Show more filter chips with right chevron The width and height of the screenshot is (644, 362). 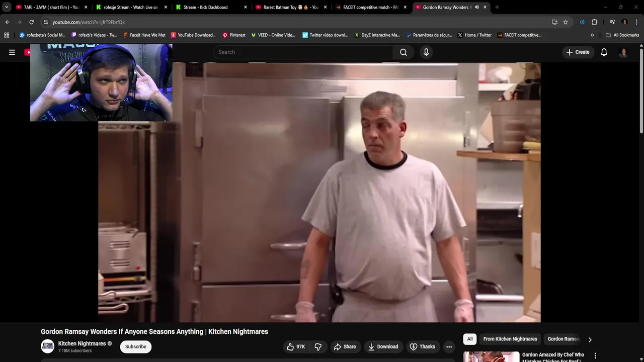[x=590, y=339]
